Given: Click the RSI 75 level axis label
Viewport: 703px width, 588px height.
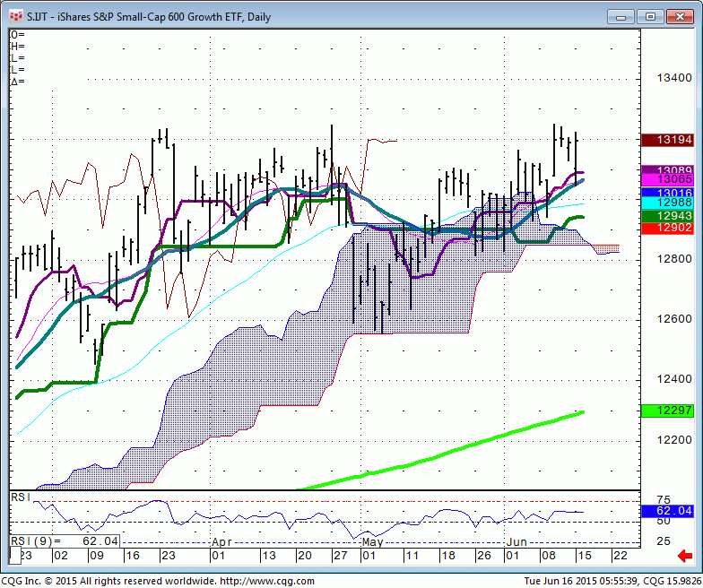Looking at the screenshot, I should [664, 500].
